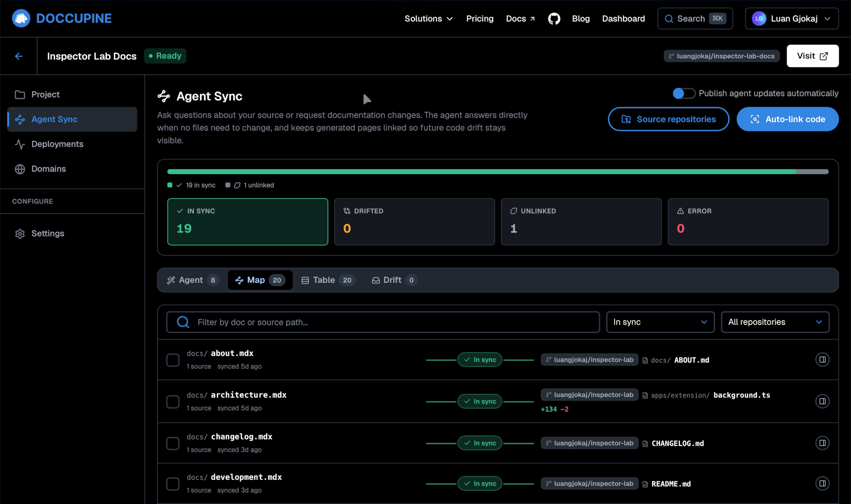This screenshot has height=504, width=851.
Task: Switch to the Agent tab
Action: (x=193, y=280)
